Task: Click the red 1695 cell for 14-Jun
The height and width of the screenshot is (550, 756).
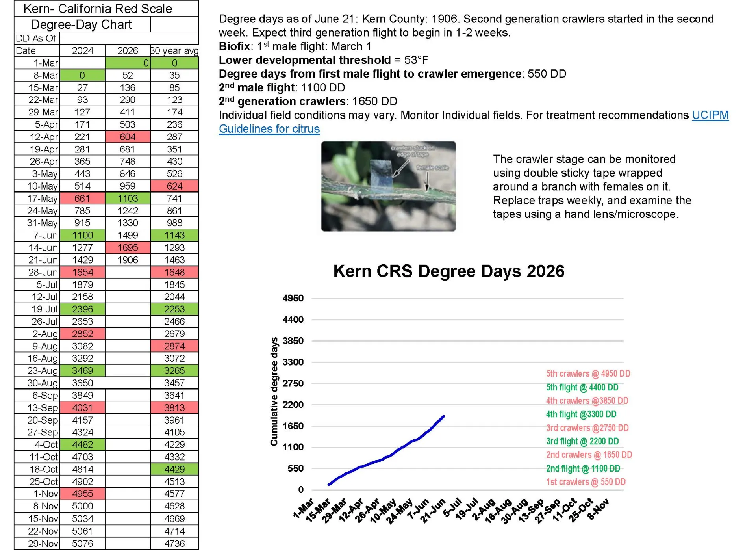Action: (x=128, y=247)
